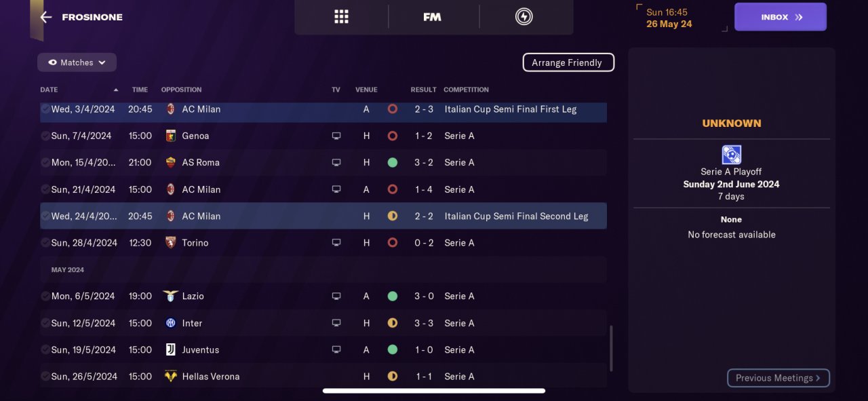
Task: Click the Arrange Friendly button
Action: tap(568, 62)
